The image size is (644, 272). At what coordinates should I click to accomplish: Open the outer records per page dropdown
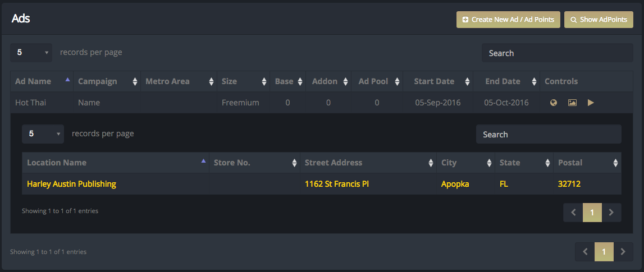31,53
